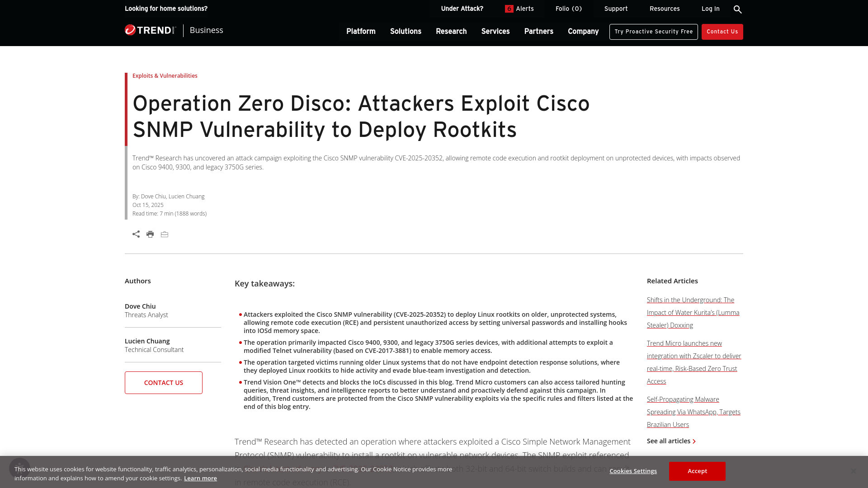This screenshot has width=868, height=488.
Task: Expand the Solutions navigation menu
Action: (406, 32)
